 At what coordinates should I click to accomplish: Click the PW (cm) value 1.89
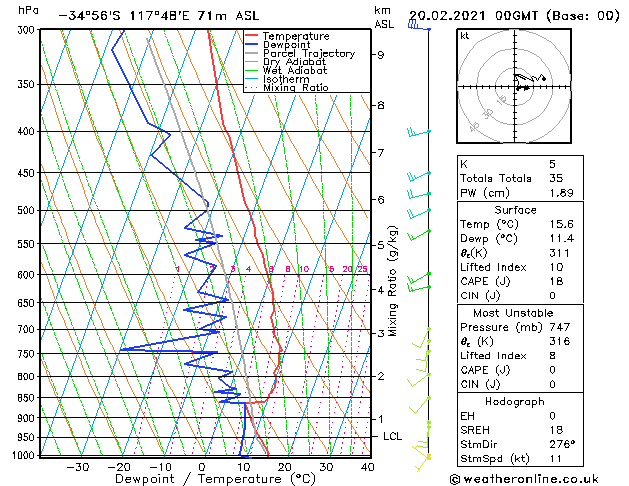tap(561, 193)
